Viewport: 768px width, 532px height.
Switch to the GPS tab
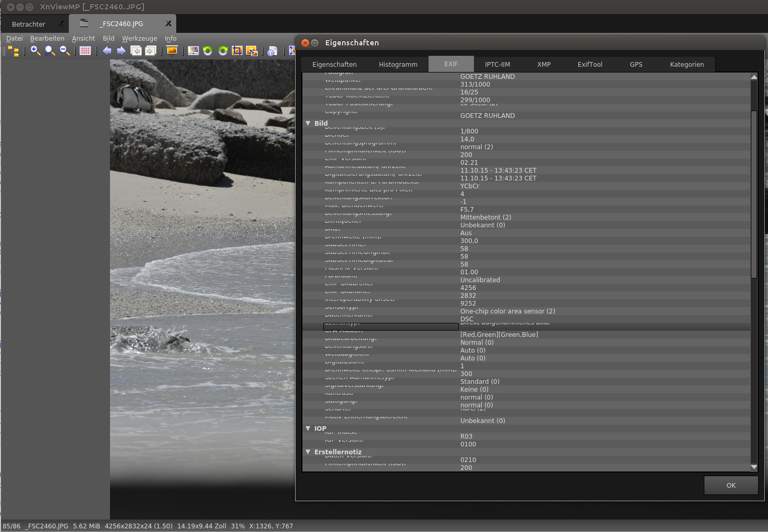tap(636, 65)
